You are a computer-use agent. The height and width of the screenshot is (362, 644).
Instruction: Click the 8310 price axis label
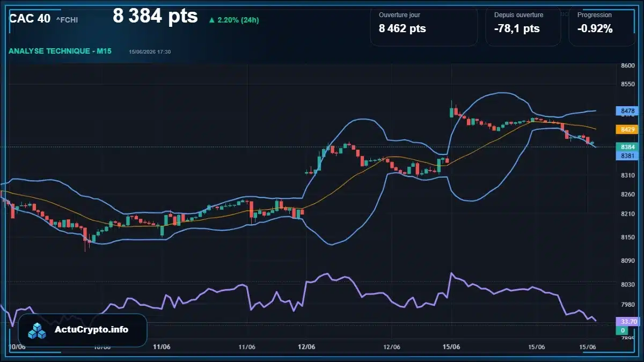(627, 175)
